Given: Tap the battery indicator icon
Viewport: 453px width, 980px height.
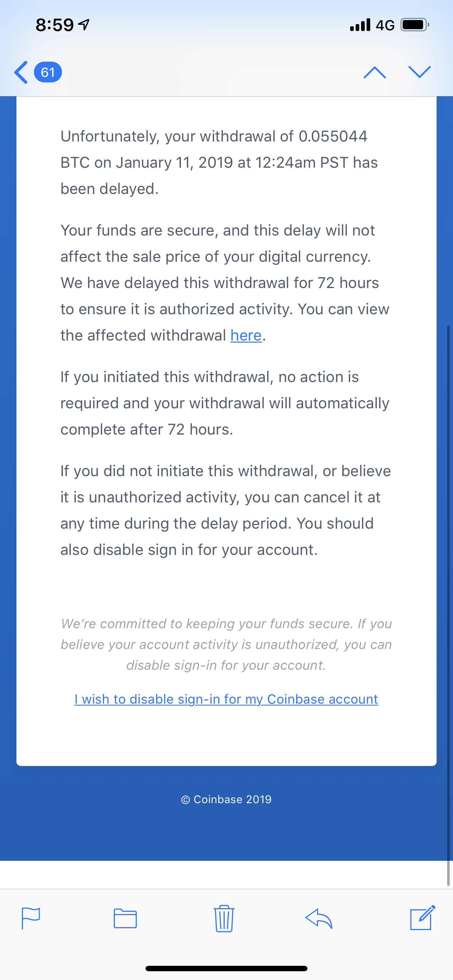Looking at the screenshot, I should [x=415, y=25].
